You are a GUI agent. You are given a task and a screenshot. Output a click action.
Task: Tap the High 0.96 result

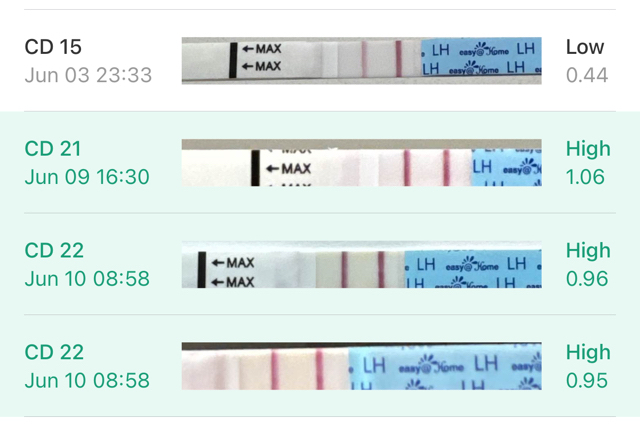click(588, 265)
